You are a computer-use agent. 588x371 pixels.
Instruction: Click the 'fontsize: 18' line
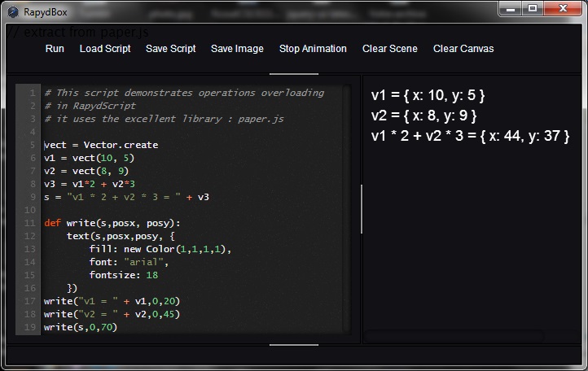123,275
